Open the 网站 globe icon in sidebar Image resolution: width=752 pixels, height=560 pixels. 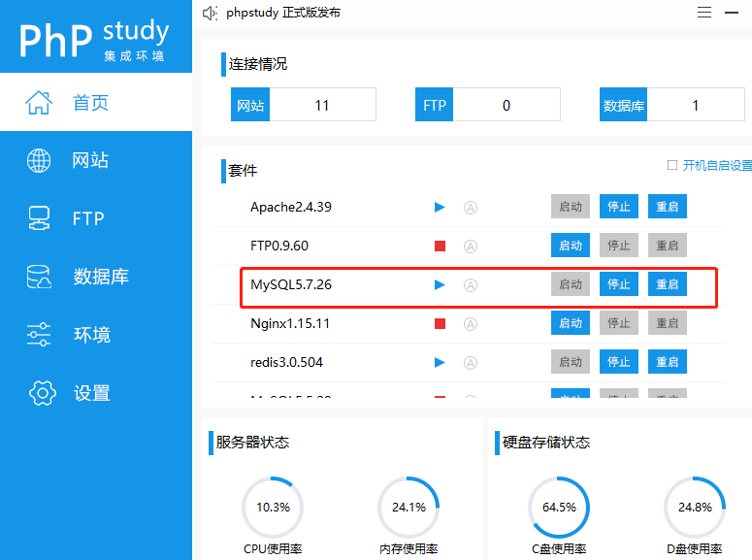[x=39, y=160]
